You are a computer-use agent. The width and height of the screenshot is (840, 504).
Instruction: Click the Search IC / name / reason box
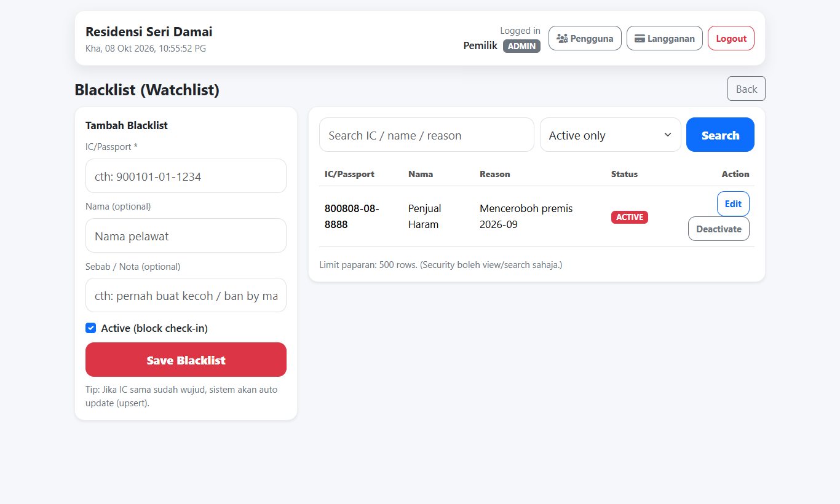point(427,135)
